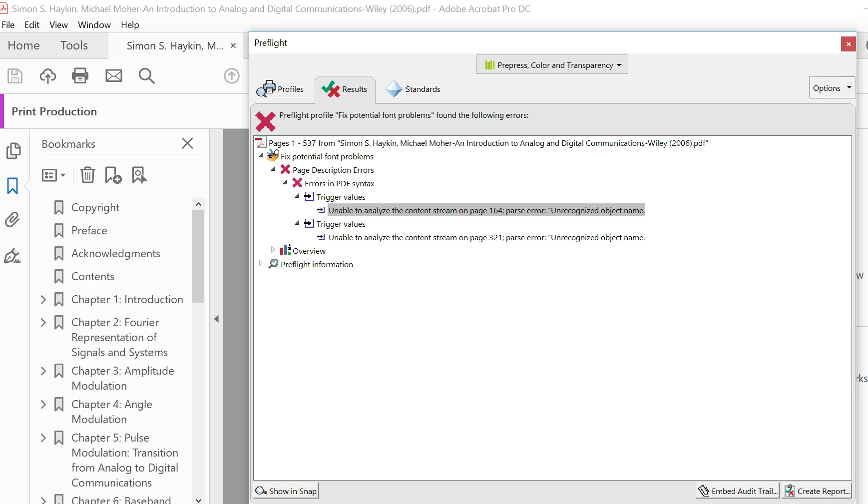This screenshot has width=868, height=504.
Task: Open the Copyright bookmark
Action: pyautogui.click(x=95, y=207)
